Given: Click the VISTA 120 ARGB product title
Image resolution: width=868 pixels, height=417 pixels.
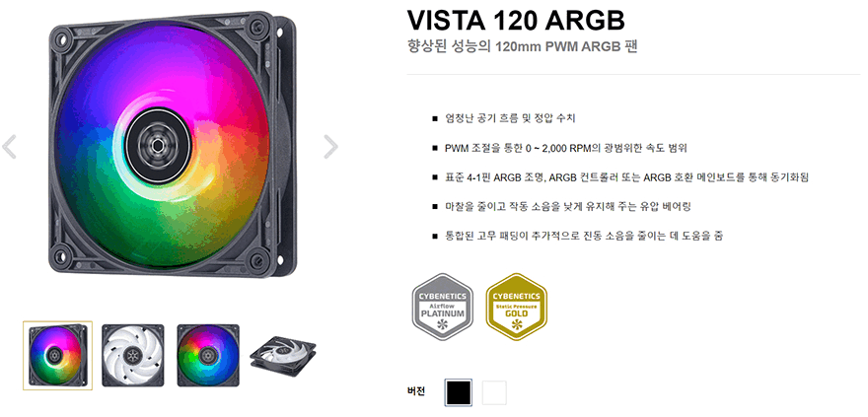Looking at the screenshot, I should click(516, 21).
